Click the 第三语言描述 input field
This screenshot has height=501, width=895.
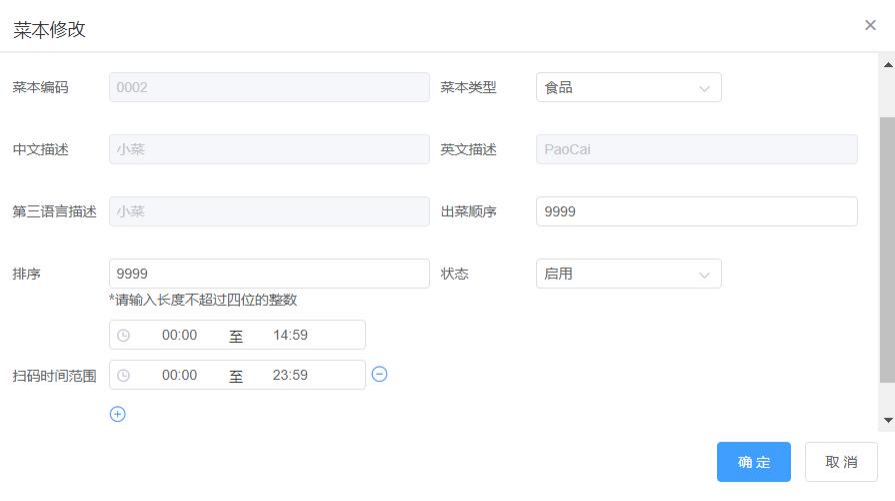269,212
